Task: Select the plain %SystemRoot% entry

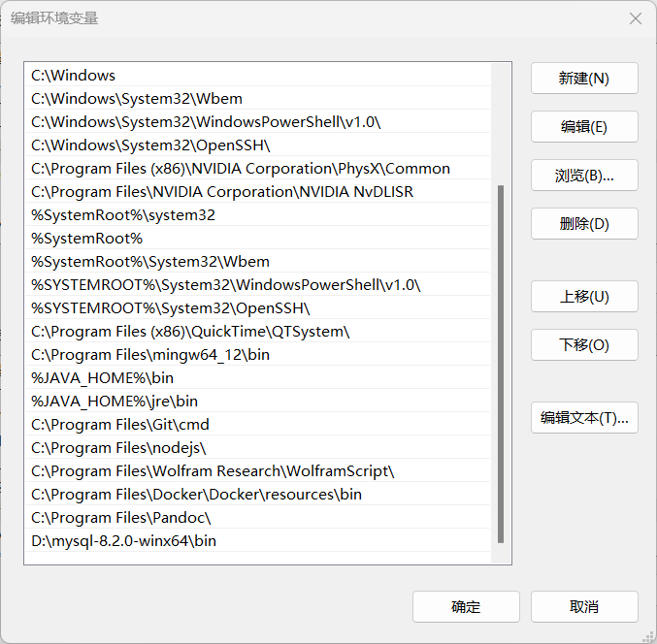Action: pos(258,239)
